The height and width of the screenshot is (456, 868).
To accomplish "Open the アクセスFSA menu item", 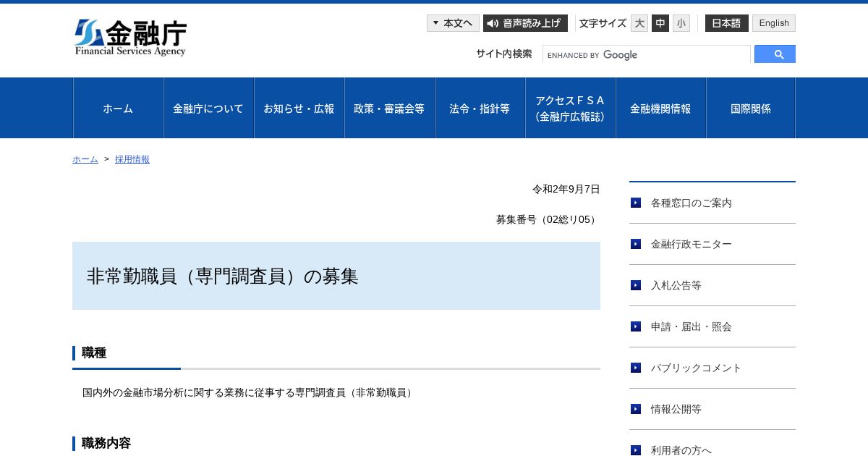I will tap(571, 108).
